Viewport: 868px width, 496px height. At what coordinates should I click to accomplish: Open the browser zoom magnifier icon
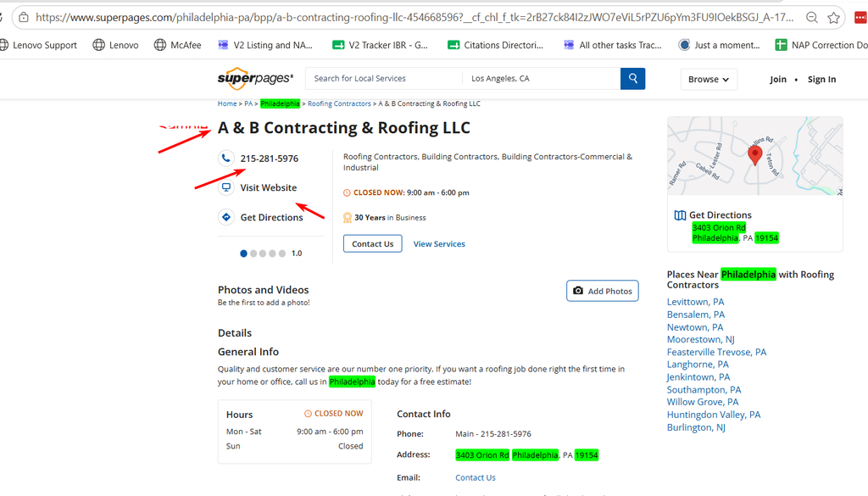811,18
